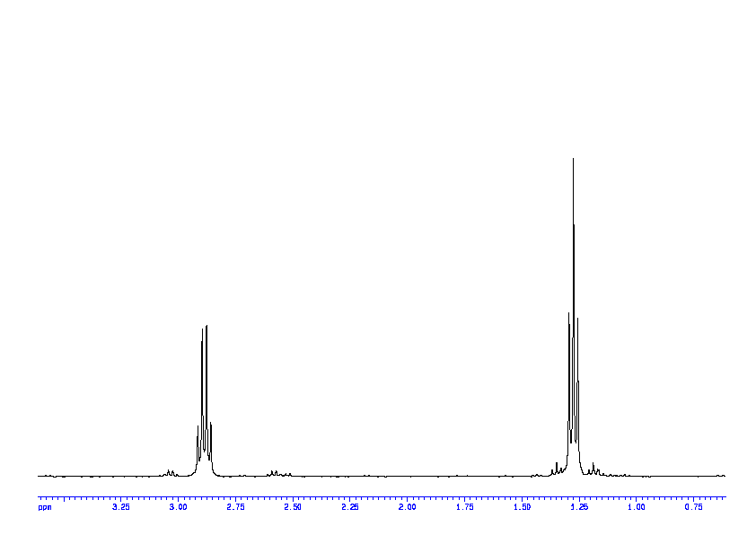
Task: Click the 1.00 axis tick label
Action: tap(637, 507)
